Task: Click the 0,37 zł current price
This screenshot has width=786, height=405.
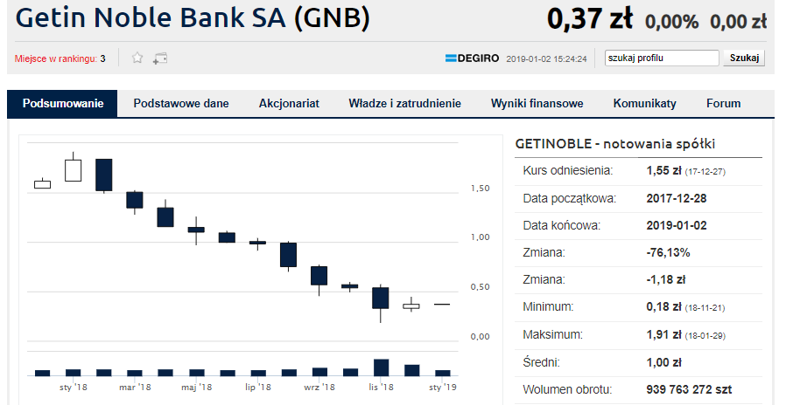Action: (x=590, y=20)
